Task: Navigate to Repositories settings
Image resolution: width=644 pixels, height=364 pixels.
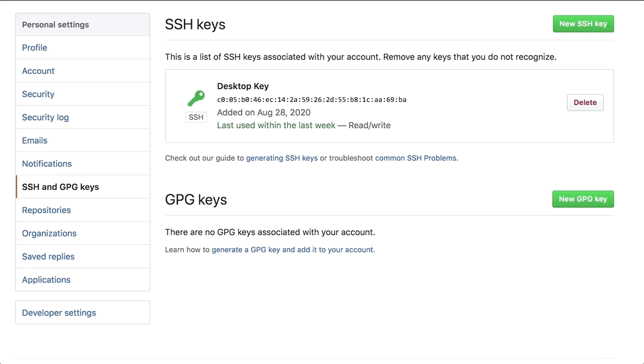Action: click(46, 210)
